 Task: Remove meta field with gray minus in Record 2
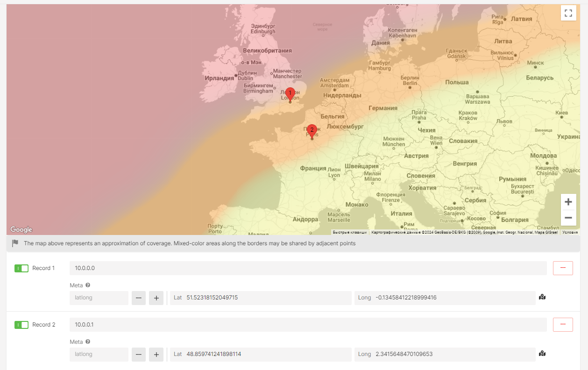pyautogui.click(x=139, y=354)
